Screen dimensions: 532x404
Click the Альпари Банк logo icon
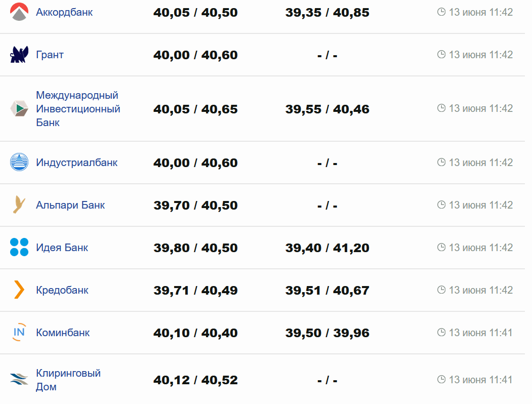click(19, 205)
